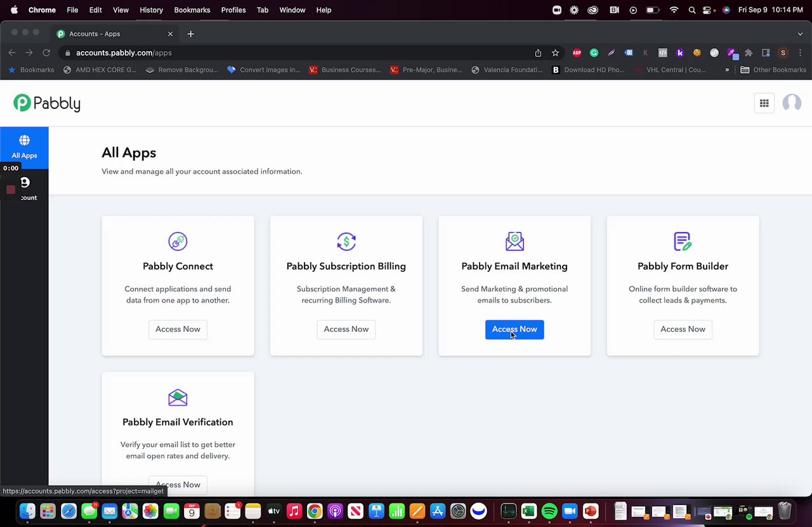This screenshot has width=812, height=527.
Task: Open Other Bookmarks folder
Action: pyautogui.click(x=773, y=70)
